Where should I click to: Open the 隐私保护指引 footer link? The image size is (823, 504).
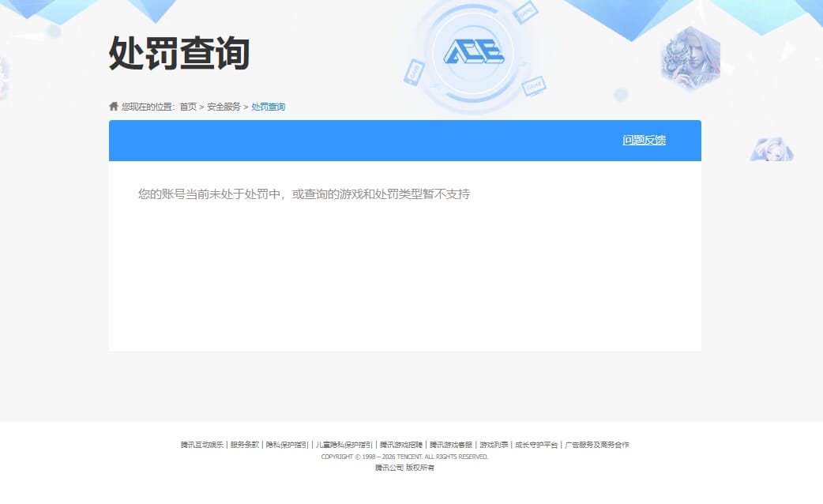[x=287, y=444]
